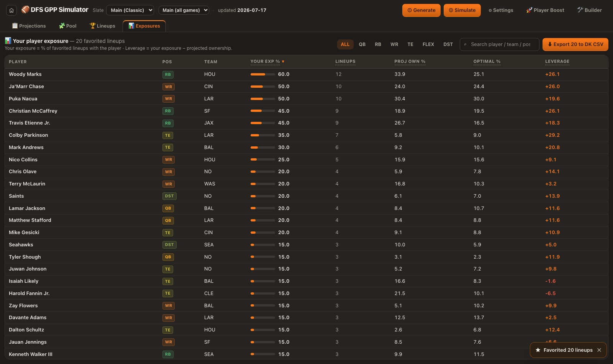Filter exposures by WR position
The height and width of the screenshot is (364, 613).
pos(394,44)
